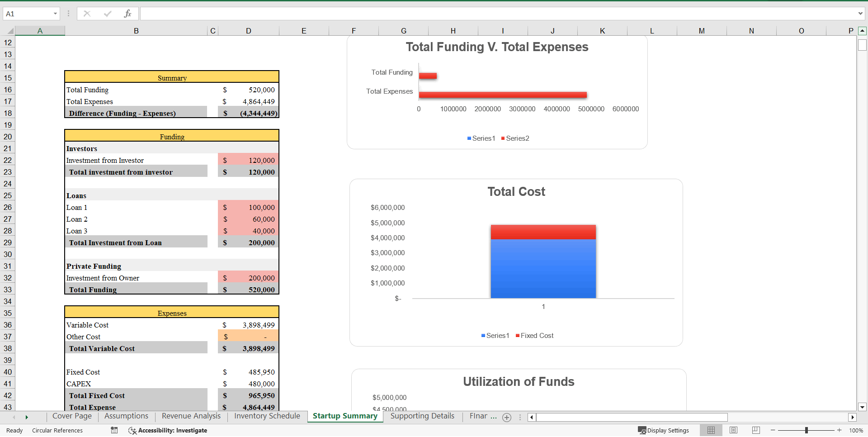Click the zoom out minus button
868x437 pixels.
pos(773,430)
